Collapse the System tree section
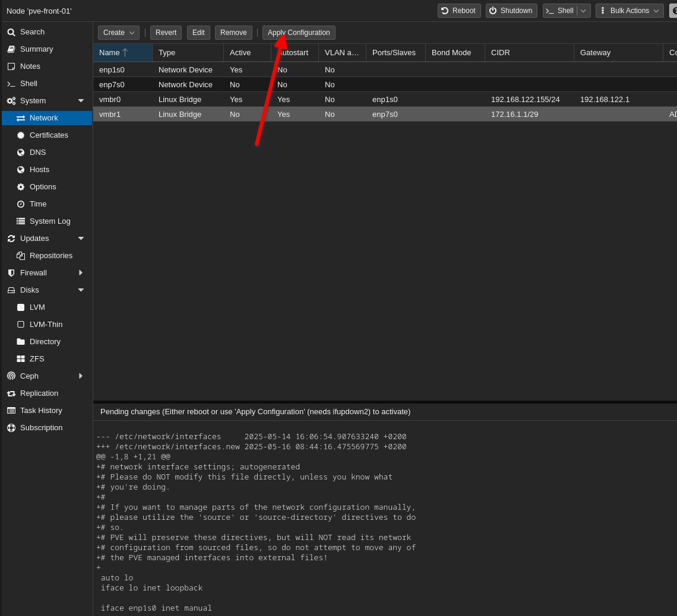 point(81,101)
